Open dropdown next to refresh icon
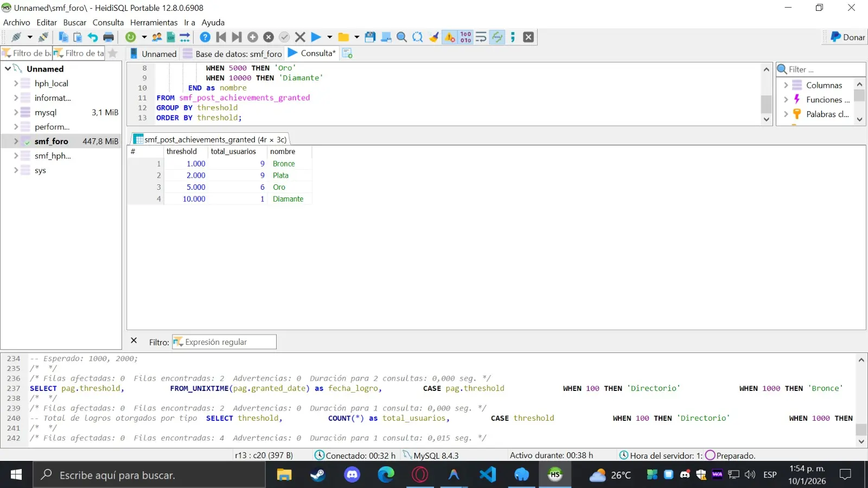The width and height of the screenshot is (868, 488). tap(144, 37)
